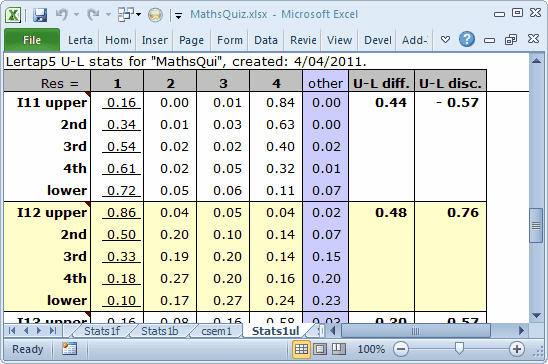Switch to the Insert ribbon tab
548x364 pixels.
pos(155,40)
